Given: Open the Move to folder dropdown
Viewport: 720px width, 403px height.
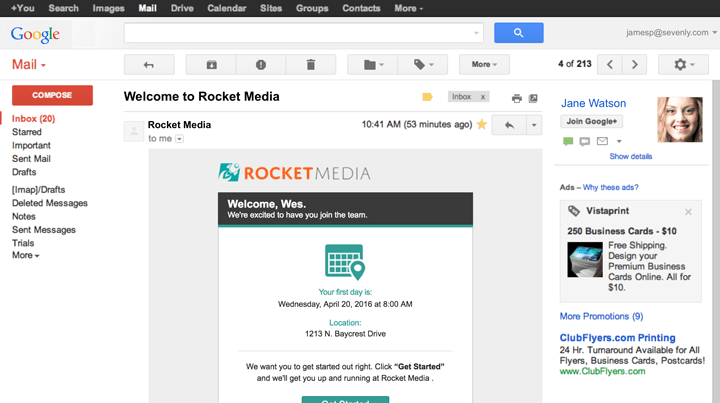Looking at the screenshot, I should (x=372, y=64).
